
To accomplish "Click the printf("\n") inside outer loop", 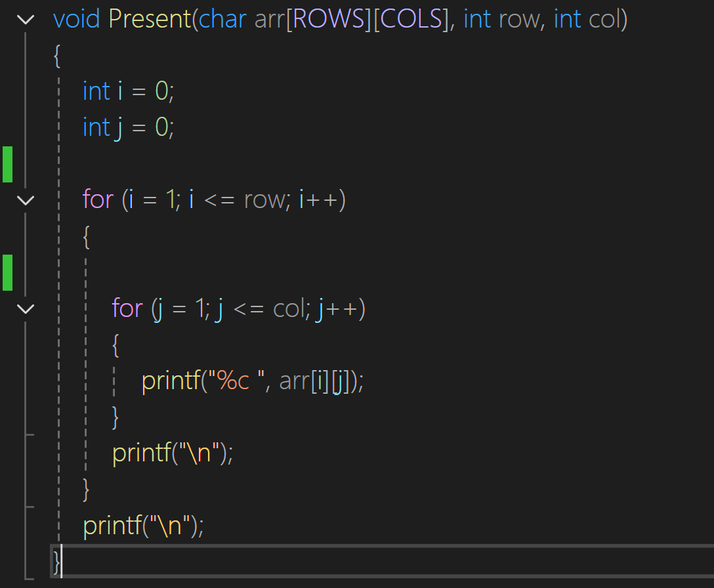I will 173,453.
